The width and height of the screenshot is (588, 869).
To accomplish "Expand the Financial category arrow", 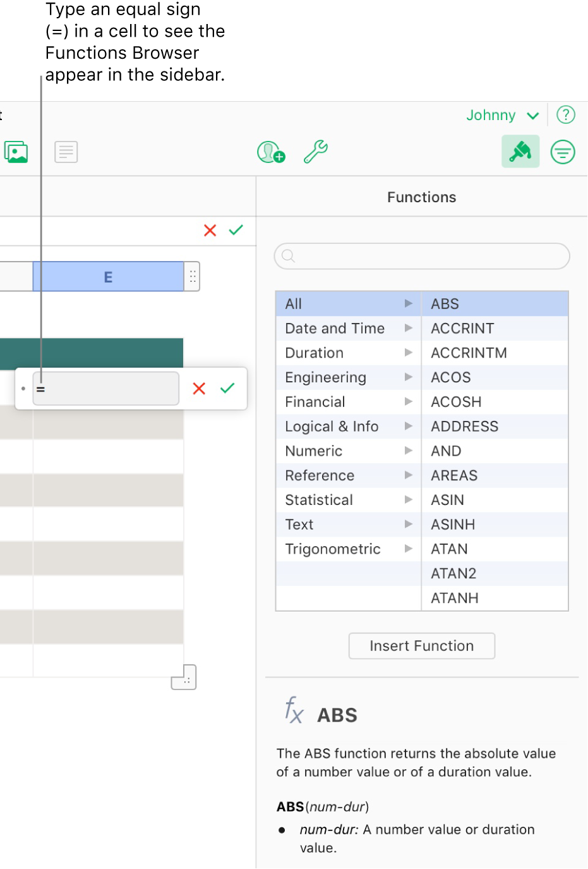I will 408,401.
